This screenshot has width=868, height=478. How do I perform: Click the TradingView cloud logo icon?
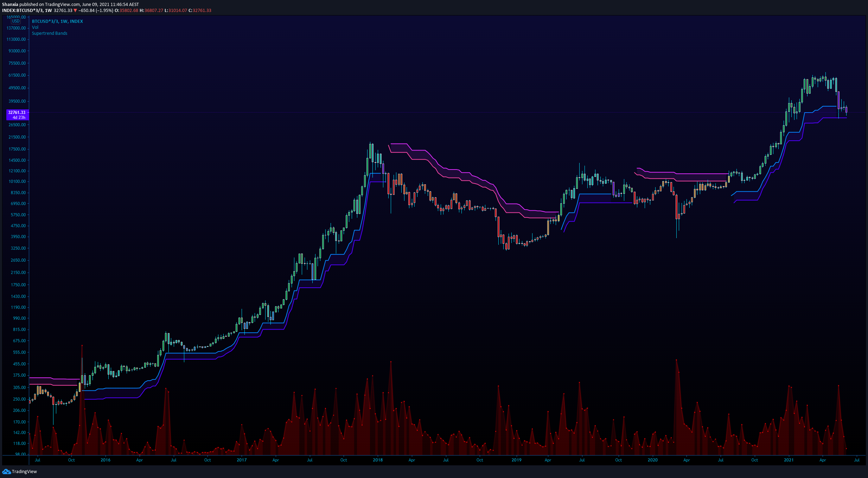[x=6, y=471]
